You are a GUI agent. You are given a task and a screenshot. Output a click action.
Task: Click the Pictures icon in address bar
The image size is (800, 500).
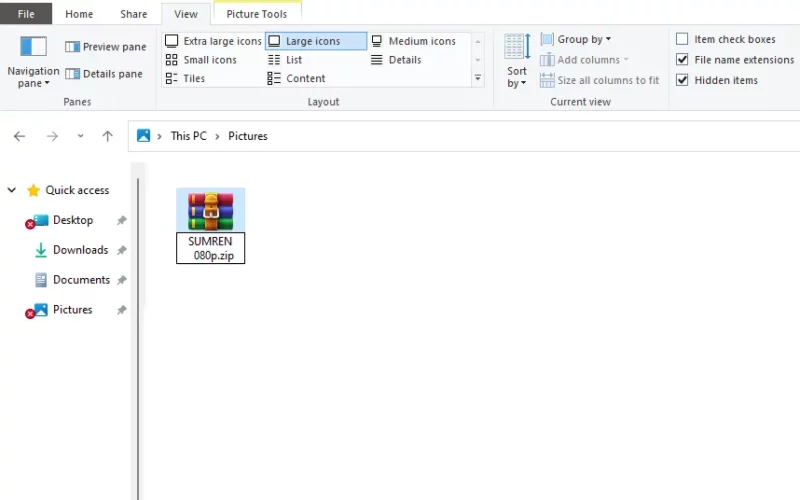click(143, 136)
